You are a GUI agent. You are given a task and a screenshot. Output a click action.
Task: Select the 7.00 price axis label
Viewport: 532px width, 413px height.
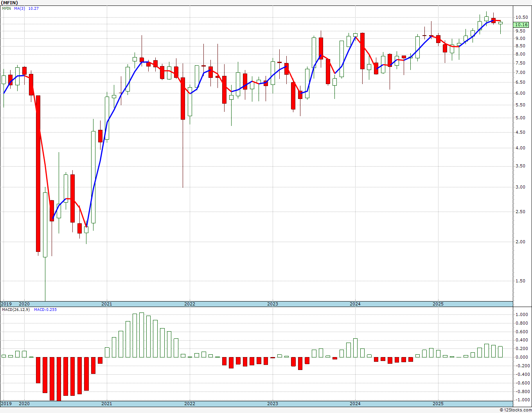point(520,72)
